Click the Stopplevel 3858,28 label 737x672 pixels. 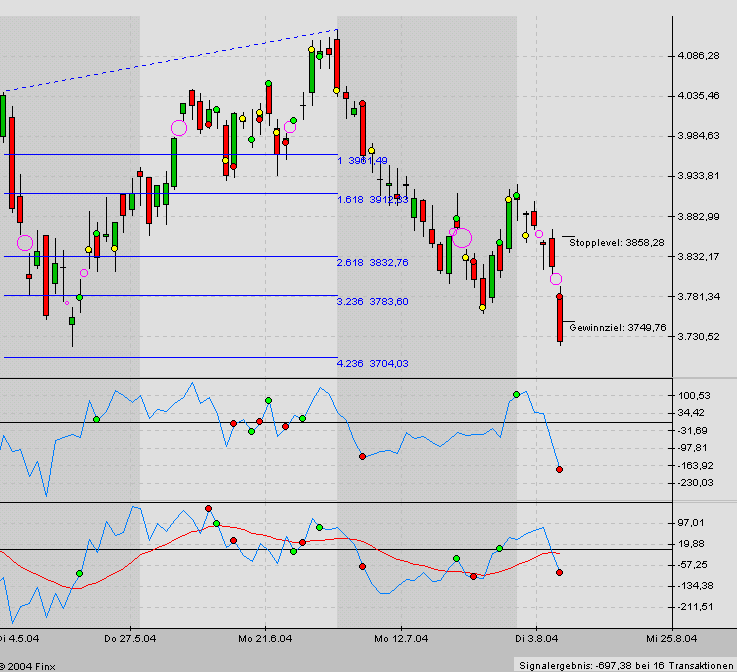coord(616,242)
